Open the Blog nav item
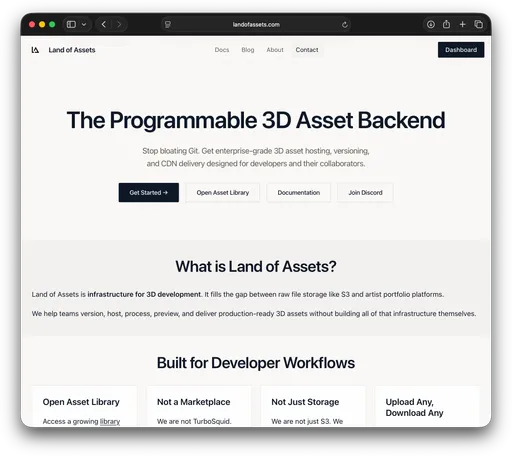Viewport: 512px width, 456px height. 248,50
